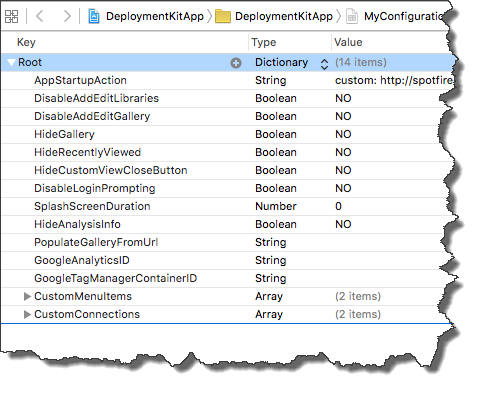The image size is (484, 393).
Task: Open DeploymentKitApp project breadcrumb
Action: point(155,16)
